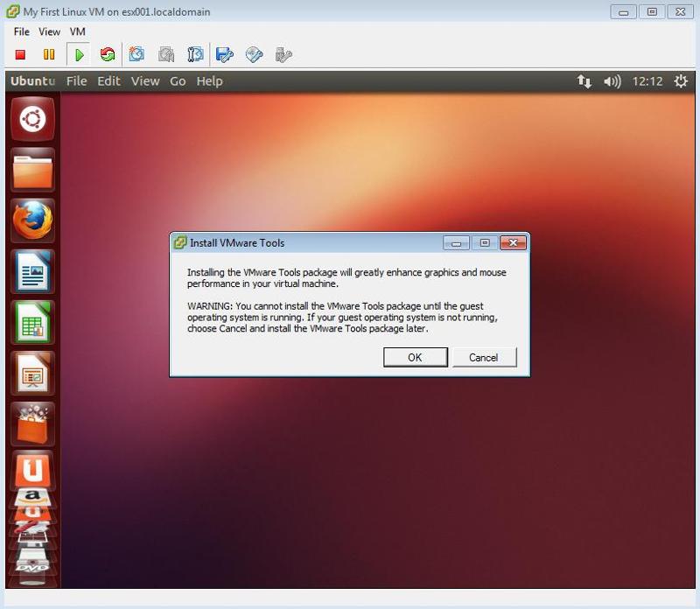This screenshot has width=700, height=609.
Task: Open the Ubuntu panel File menu
Action: 77,81
